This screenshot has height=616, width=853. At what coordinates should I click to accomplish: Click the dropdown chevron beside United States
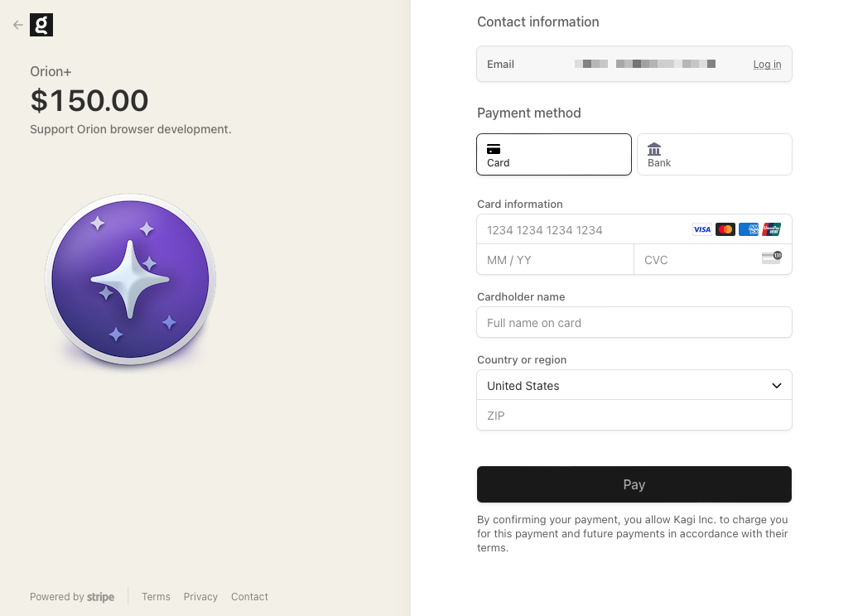click(777, 386)
